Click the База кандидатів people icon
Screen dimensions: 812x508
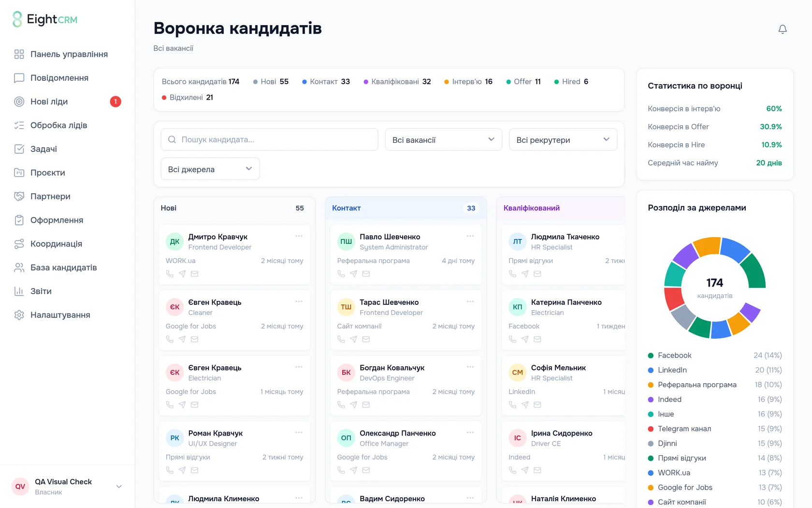19,268
